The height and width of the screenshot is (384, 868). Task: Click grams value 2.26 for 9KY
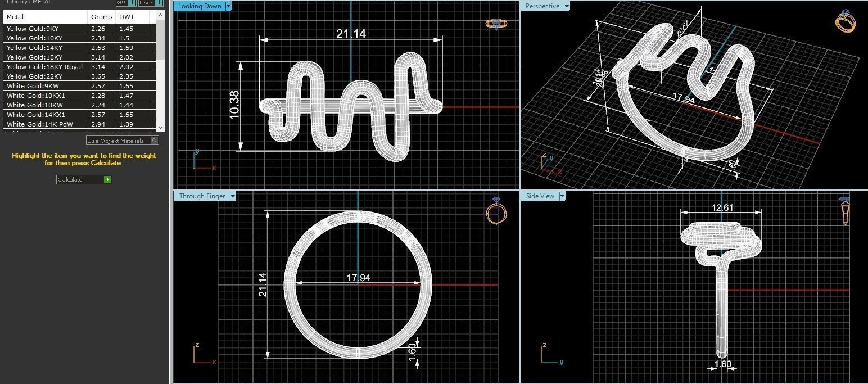click(x=98, y=29)
